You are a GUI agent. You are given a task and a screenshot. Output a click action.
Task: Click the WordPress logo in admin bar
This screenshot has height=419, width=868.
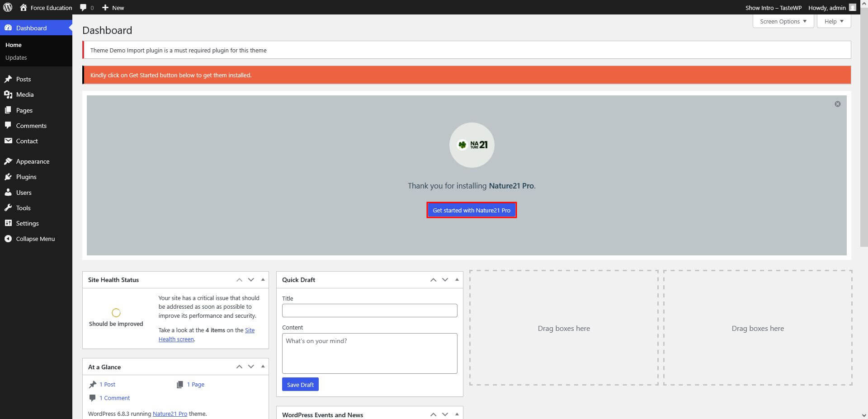8,7
